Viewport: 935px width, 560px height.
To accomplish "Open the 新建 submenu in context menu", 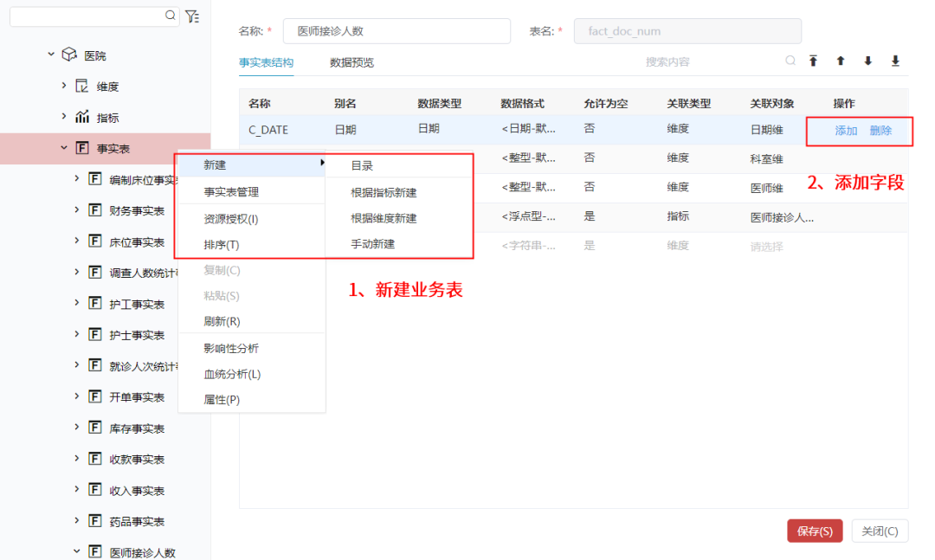I will [252, 164].
